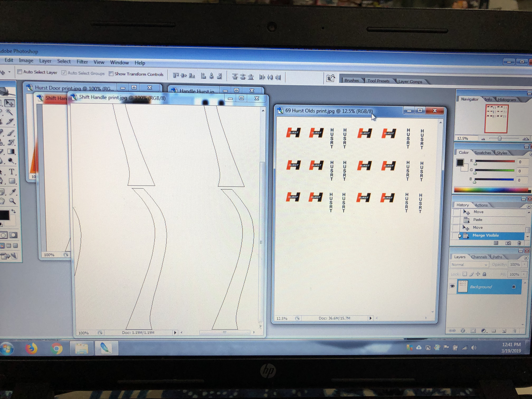532x399 pixels.
Task: Select the Magic Wand tool
Action: 10,112
